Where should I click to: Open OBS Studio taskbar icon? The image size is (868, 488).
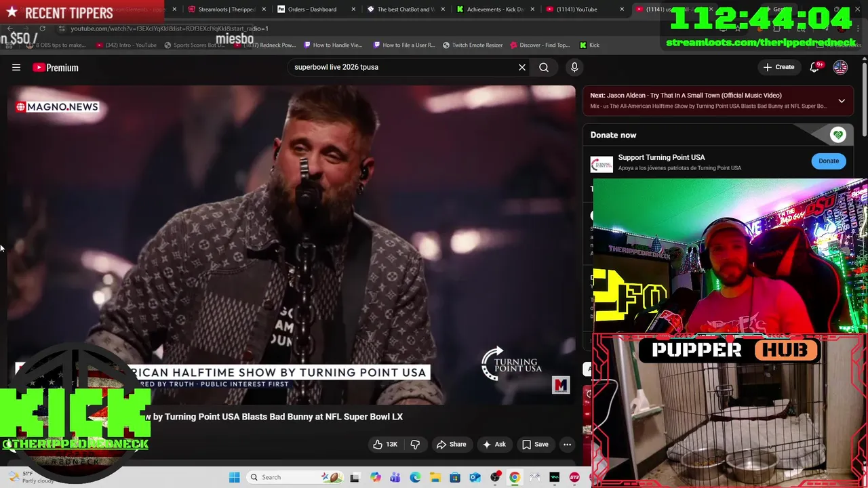click(495, 477)
